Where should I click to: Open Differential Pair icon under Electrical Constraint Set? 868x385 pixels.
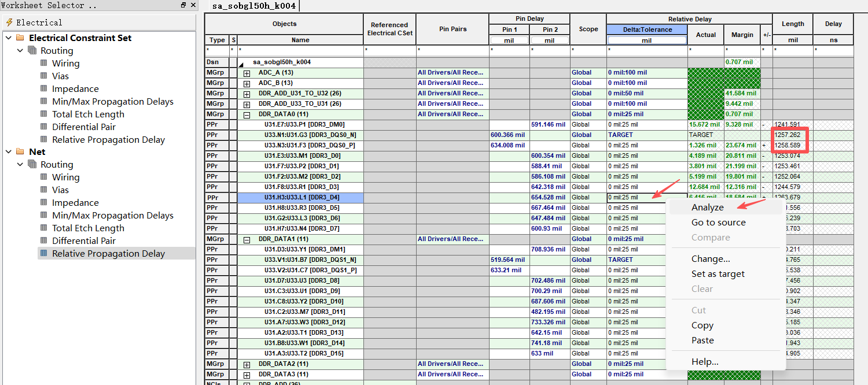[x=44, y=127]
